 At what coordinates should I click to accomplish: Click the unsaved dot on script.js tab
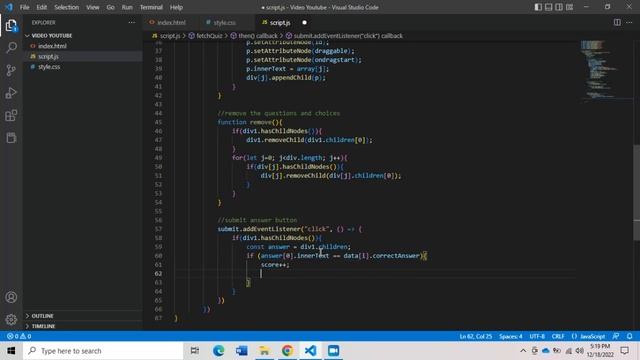pos(304,22)
